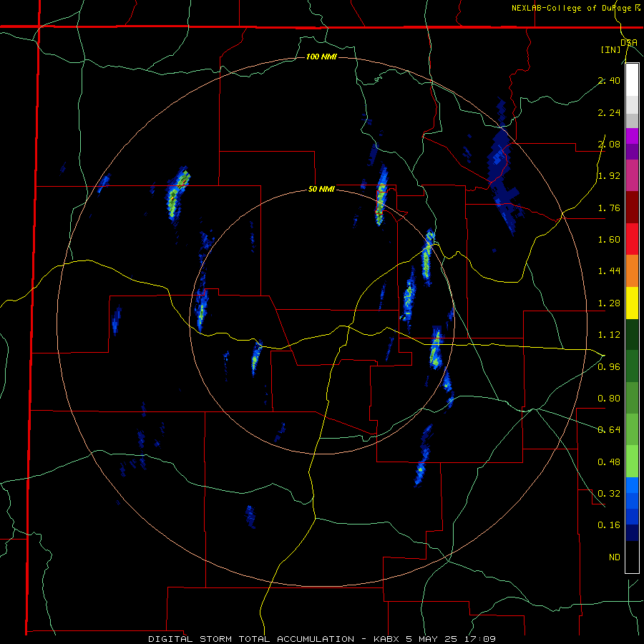Click the "100 NMI" range ring label
644x644 pixels.
click(321, 57)
